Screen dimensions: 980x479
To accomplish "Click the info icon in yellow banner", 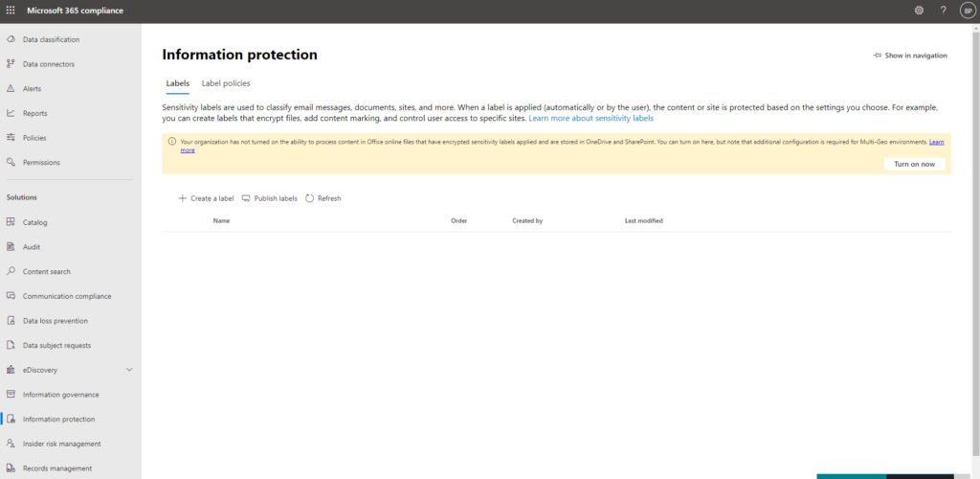I will tap(172, 142).
